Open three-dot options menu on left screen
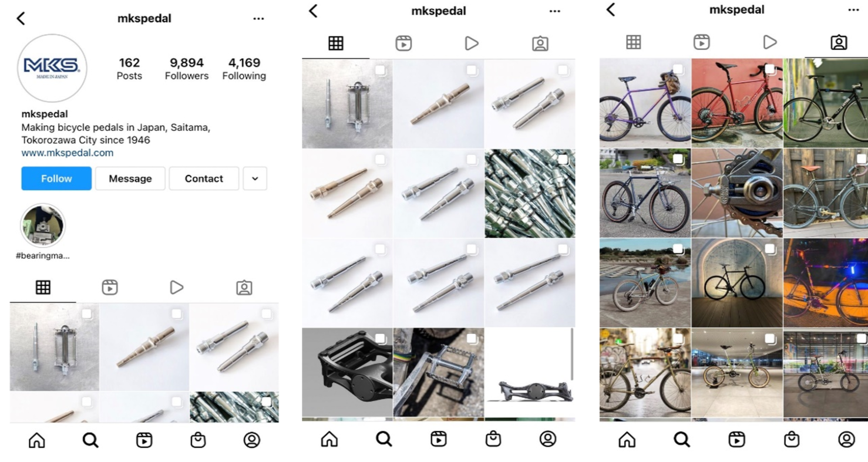This screenshot has width=868, height=462. tap(258, 19)
